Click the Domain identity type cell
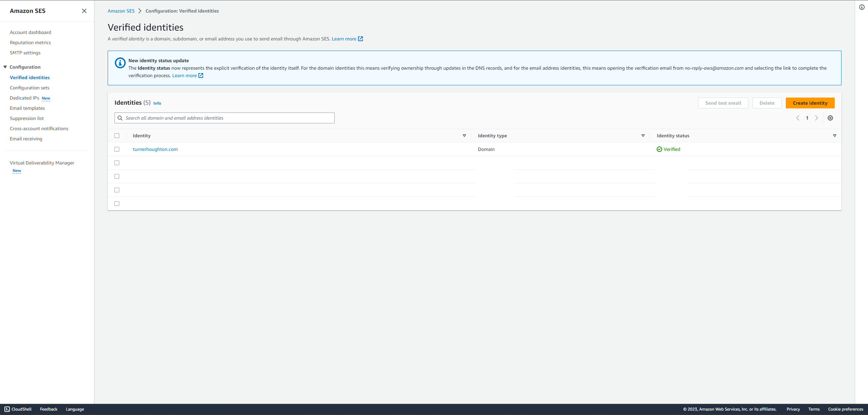Viewport: 868px width, 415px height. click(486, 149)
